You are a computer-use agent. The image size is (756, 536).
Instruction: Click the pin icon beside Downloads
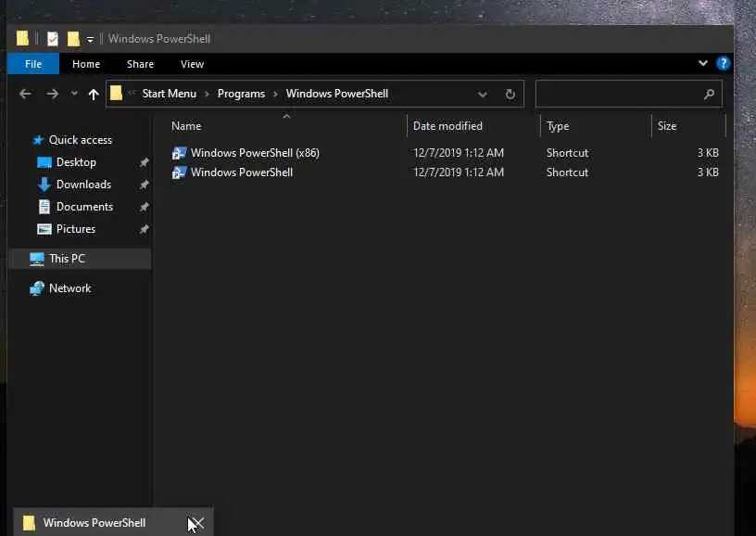point(144,185)
